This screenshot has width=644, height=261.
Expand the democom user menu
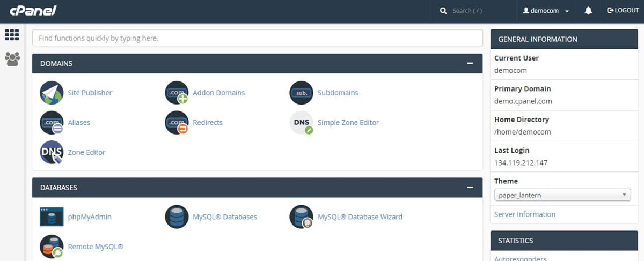(x=546, y=11)
